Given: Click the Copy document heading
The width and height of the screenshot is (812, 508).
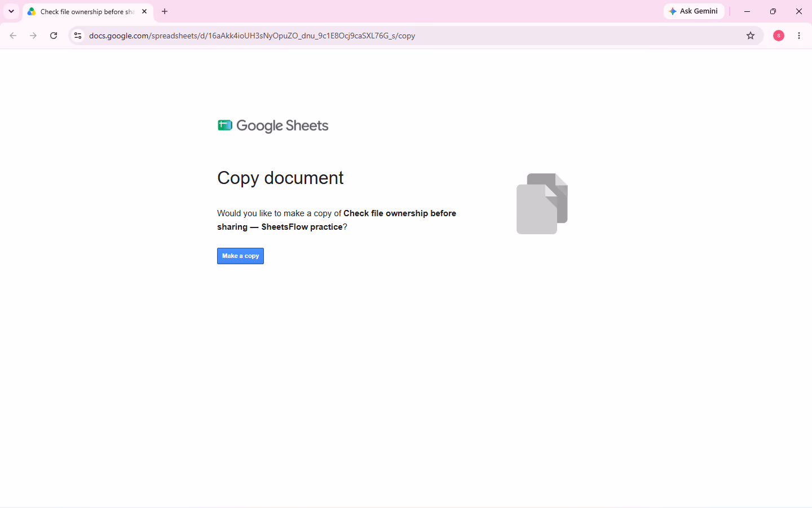Looking at the screenshot, I should 280,178.
